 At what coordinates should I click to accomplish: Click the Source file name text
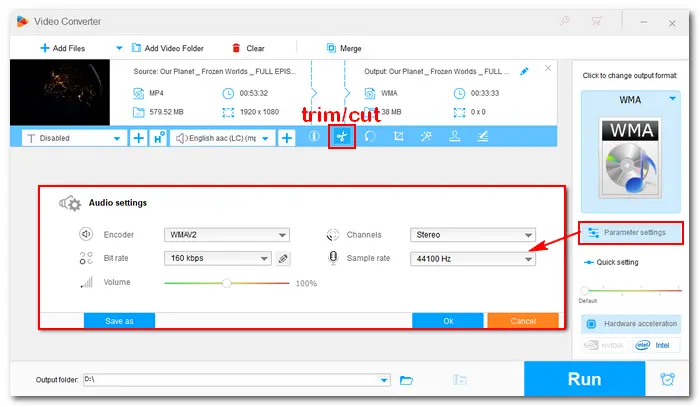(x=215, y=71)
